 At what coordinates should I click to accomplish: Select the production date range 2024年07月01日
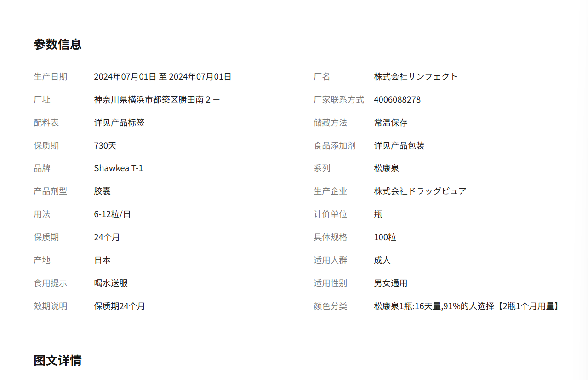click(x=163, y=77)
